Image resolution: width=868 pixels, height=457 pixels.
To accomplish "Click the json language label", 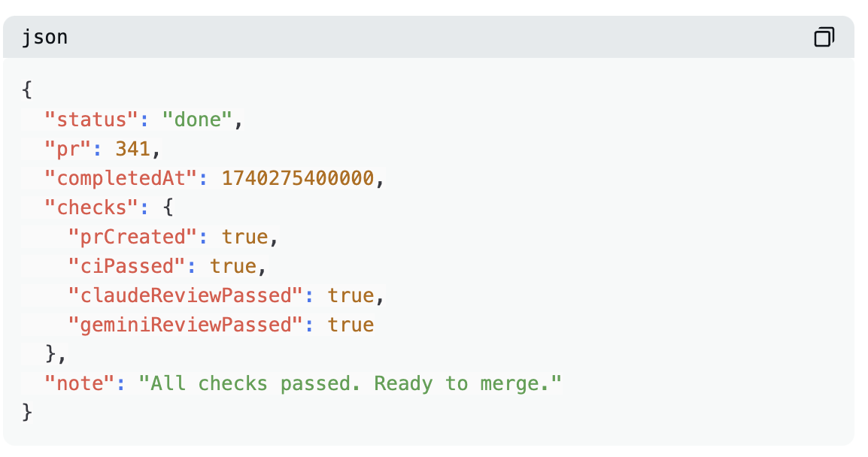I will click(44, 37).
